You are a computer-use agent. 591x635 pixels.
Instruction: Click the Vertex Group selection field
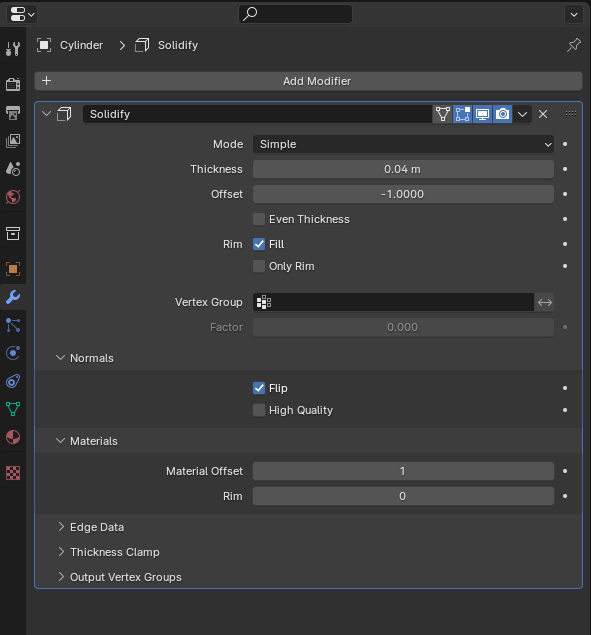[393, 302]
